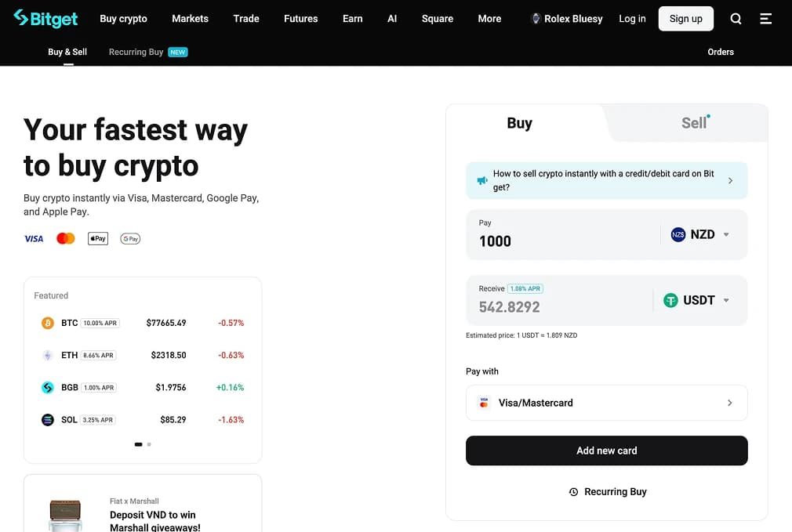Open the NZD currency dropdown

tap(700, 234)
